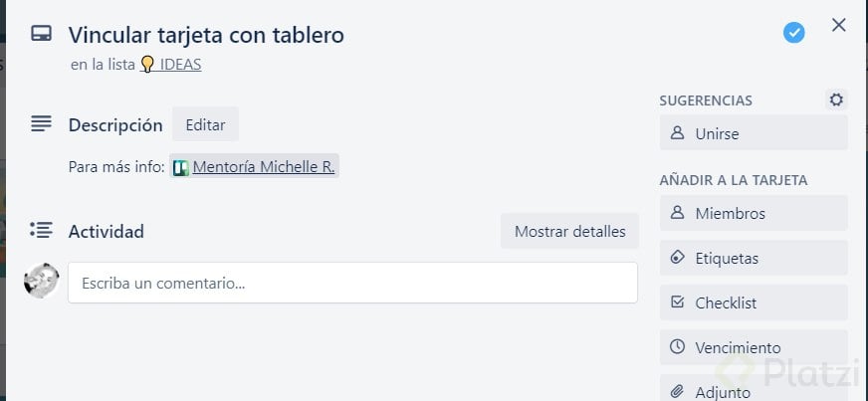The image size is (868, 401).
Task: Click the description lines icon
Action: pos(41,124)
